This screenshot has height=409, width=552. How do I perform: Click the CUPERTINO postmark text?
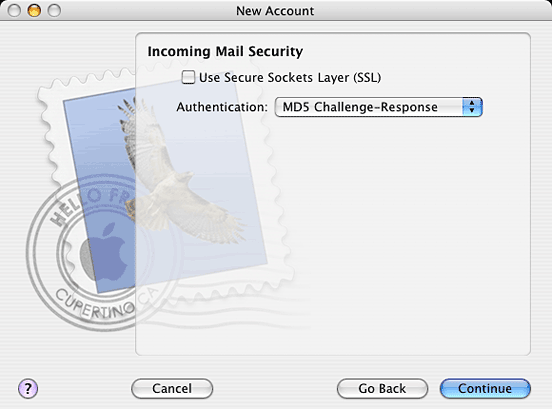point(95,305)
